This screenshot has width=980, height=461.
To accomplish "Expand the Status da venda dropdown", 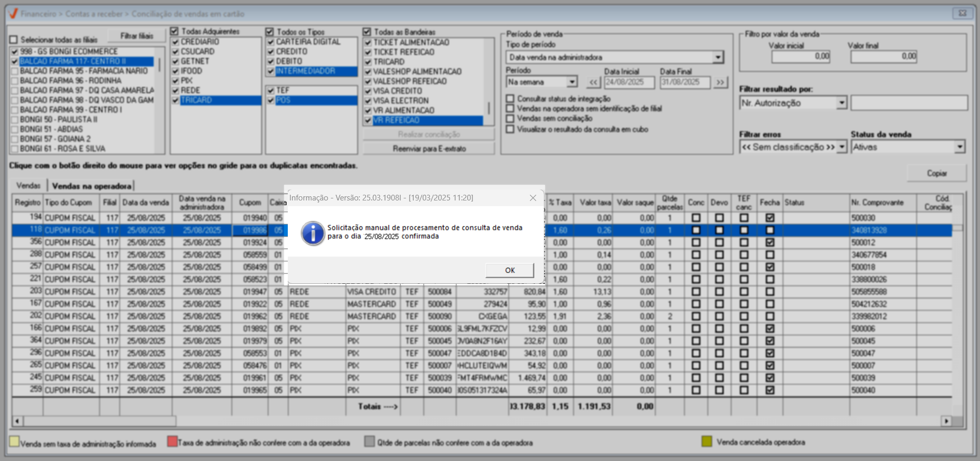I will tap(959, 147).
